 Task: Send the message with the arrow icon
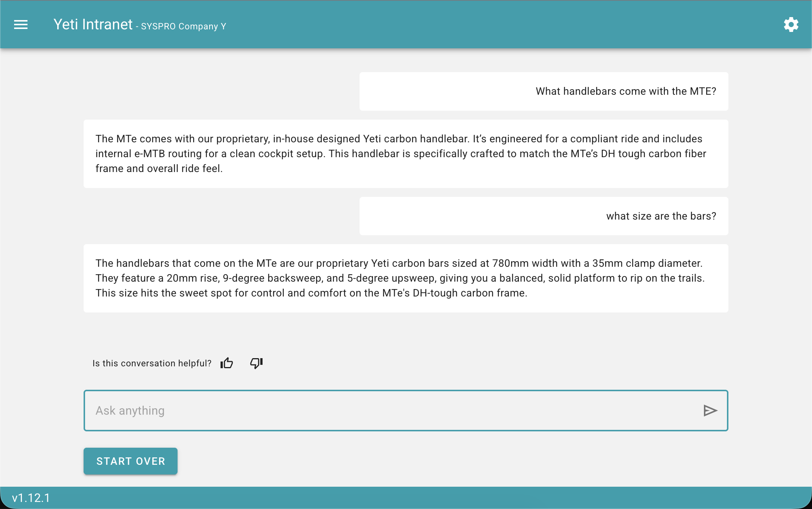(710, 411)
